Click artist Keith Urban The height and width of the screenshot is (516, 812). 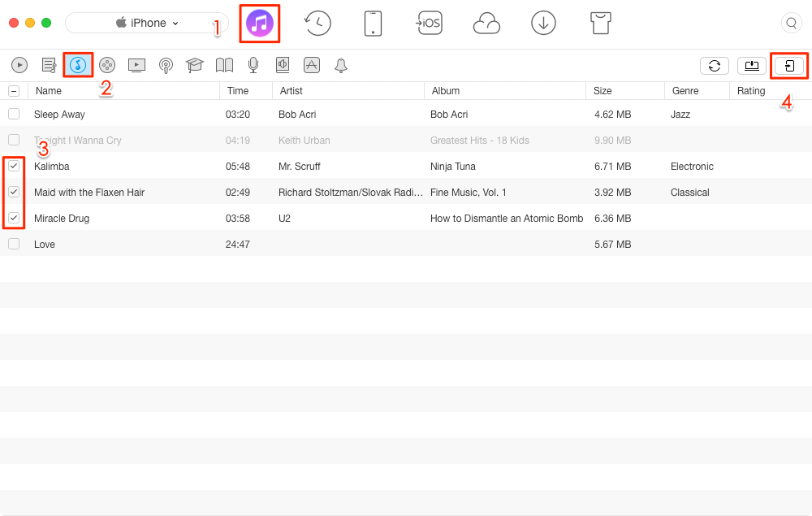pyautogui.click(x=304, y=141)
